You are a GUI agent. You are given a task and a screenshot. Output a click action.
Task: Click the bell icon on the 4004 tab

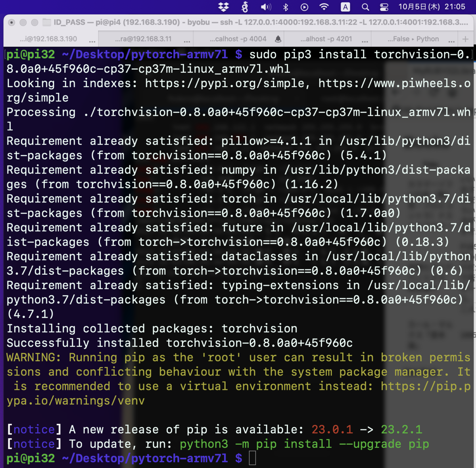tap(278, 39)
